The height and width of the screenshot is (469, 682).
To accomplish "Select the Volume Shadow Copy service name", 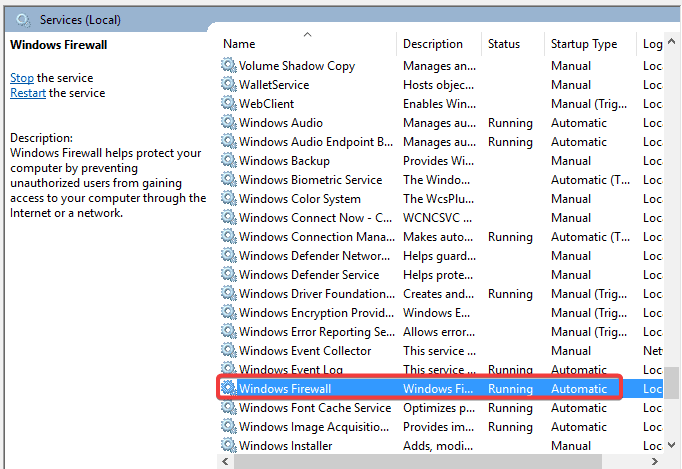I will click(x=297, y=66).
